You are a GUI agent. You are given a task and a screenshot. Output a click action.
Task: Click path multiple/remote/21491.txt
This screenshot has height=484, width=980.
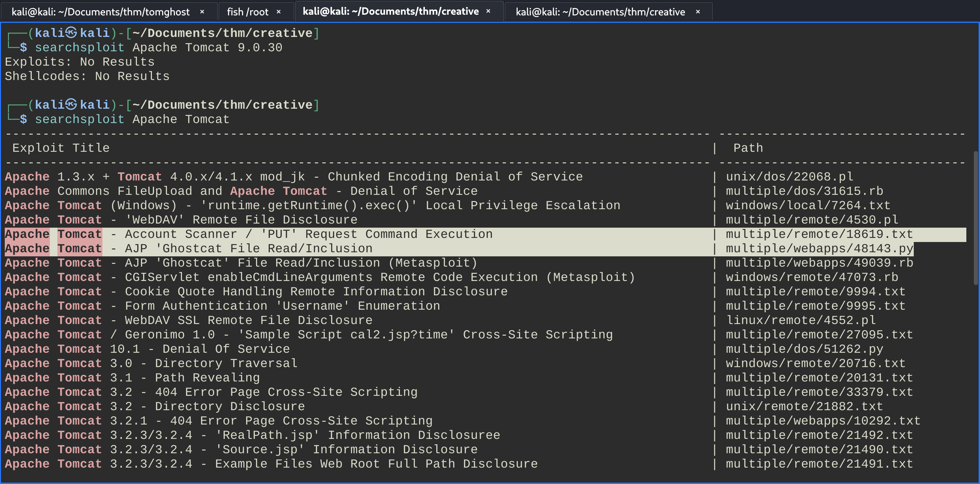pyautogui.click(x=820, y=464)
